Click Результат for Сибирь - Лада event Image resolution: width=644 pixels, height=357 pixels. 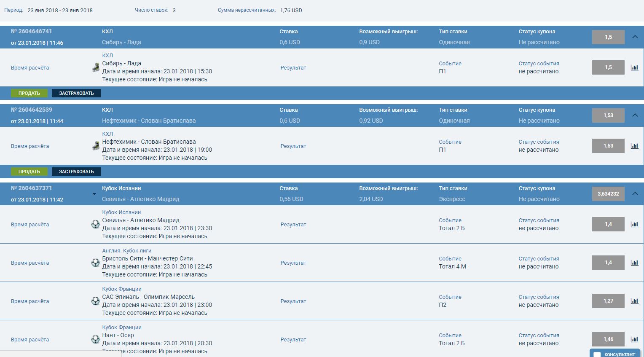tap(293, 67)
